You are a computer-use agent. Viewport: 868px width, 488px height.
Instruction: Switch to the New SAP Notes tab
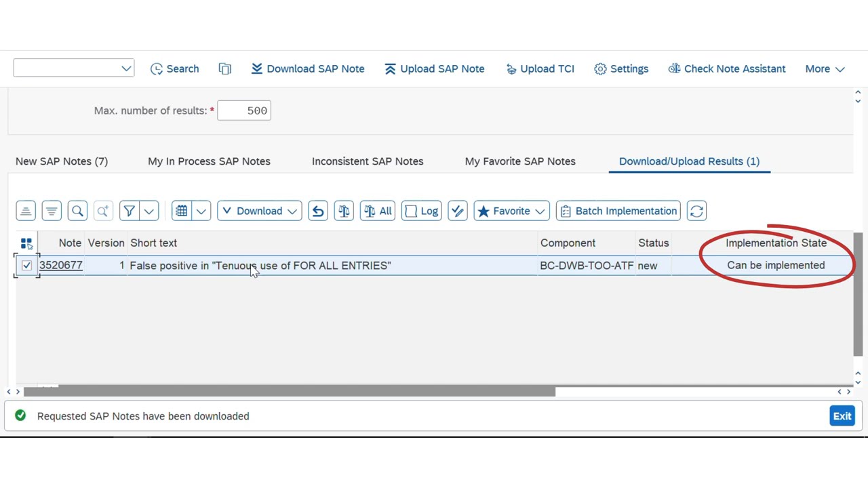[x=62, y=161]
